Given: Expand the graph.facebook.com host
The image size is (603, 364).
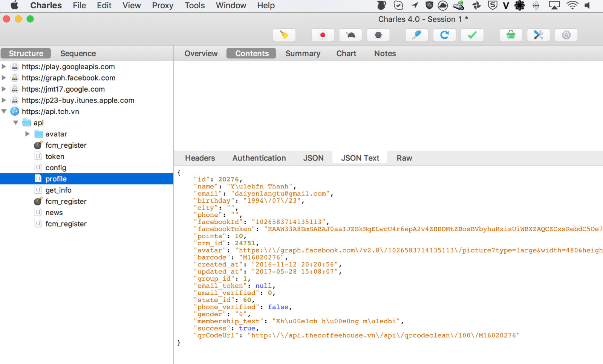Looking at the screenshot, I should (x=4, y=78).
